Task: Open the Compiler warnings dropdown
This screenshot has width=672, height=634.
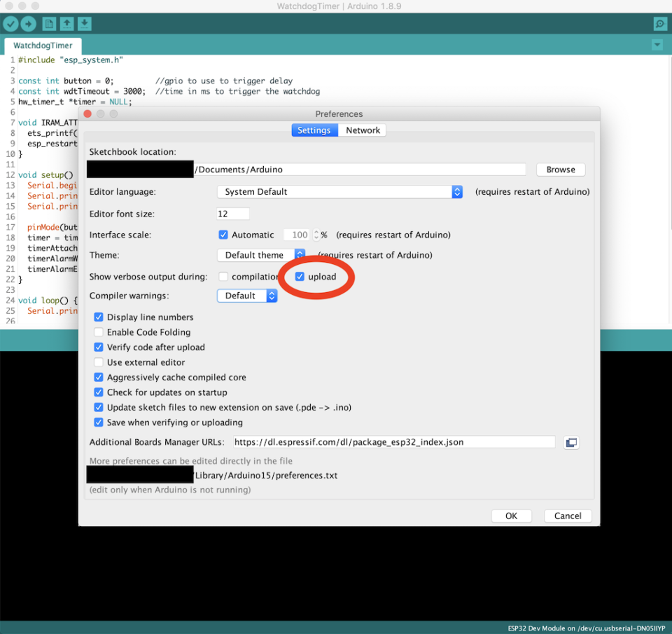Action: (272, 296)
